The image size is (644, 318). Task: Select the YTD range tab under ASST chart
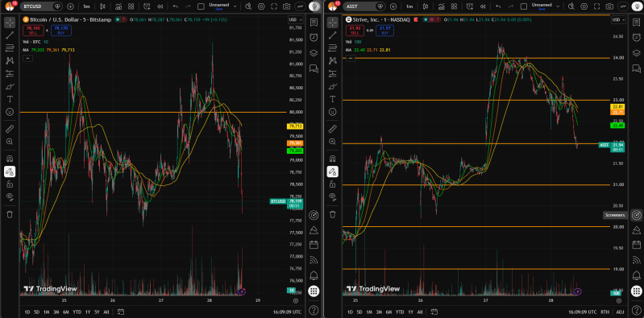[400, 312]
